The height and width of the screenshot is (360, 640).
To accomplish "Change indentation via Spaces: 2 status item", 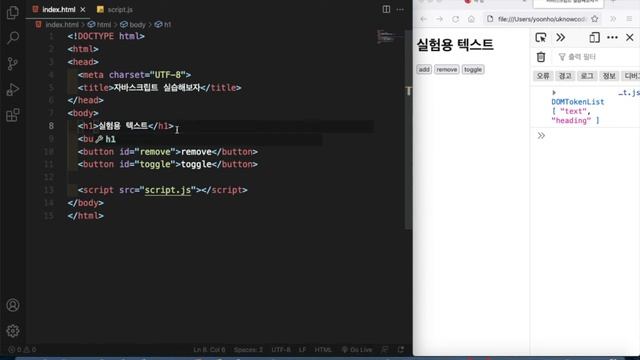I will point(248,350).
